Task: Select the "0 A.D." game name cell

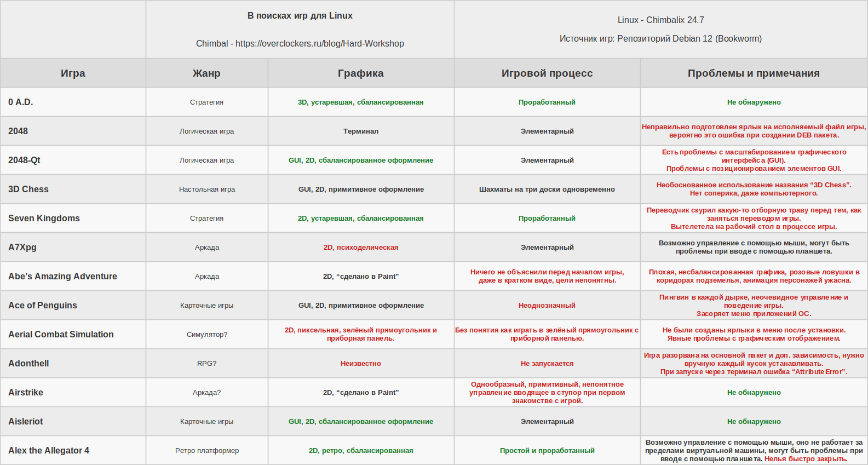Action: tap(21, 102)
